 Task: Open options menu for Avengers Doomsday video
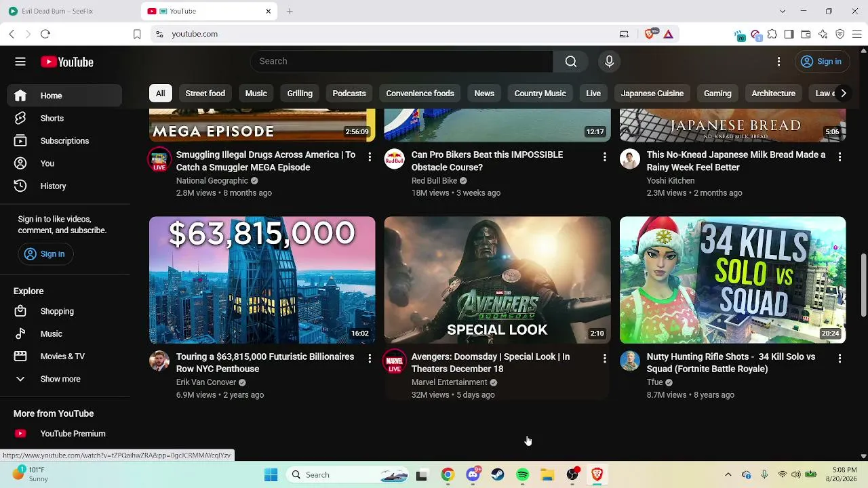[605, 359]
